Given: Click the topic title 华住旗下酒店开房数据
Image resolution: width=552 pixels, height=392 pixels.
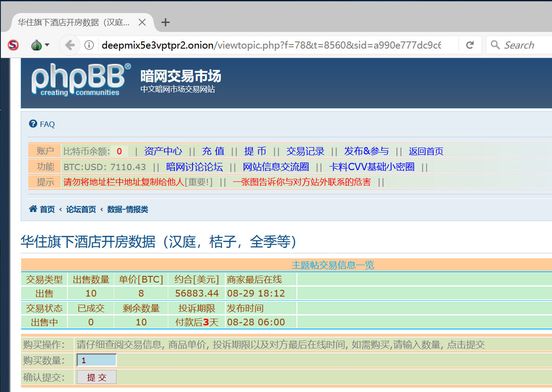Looking at the screenshot, I should point(159,242).
